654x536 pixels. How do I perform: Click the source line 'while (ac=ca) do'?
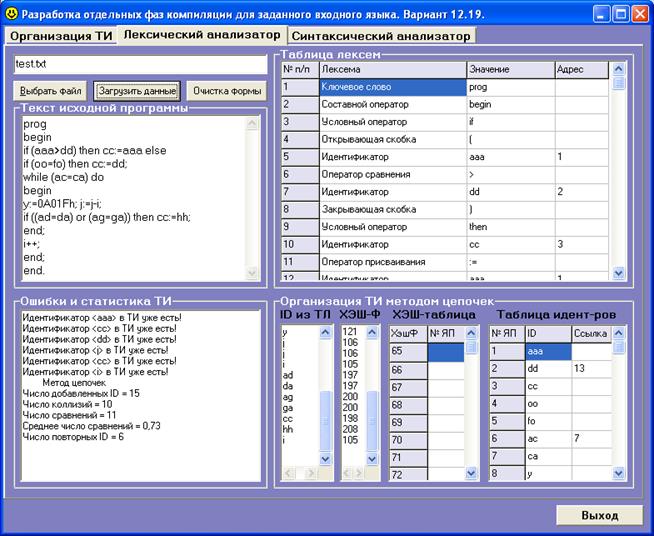click(64, 177)
